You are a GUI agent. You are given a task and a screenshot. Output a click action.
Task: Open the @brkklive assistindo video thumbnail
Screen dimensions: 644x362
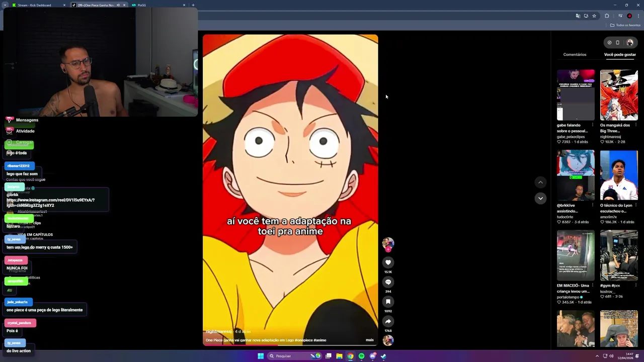pyautogui.click(x=576, y=175)
